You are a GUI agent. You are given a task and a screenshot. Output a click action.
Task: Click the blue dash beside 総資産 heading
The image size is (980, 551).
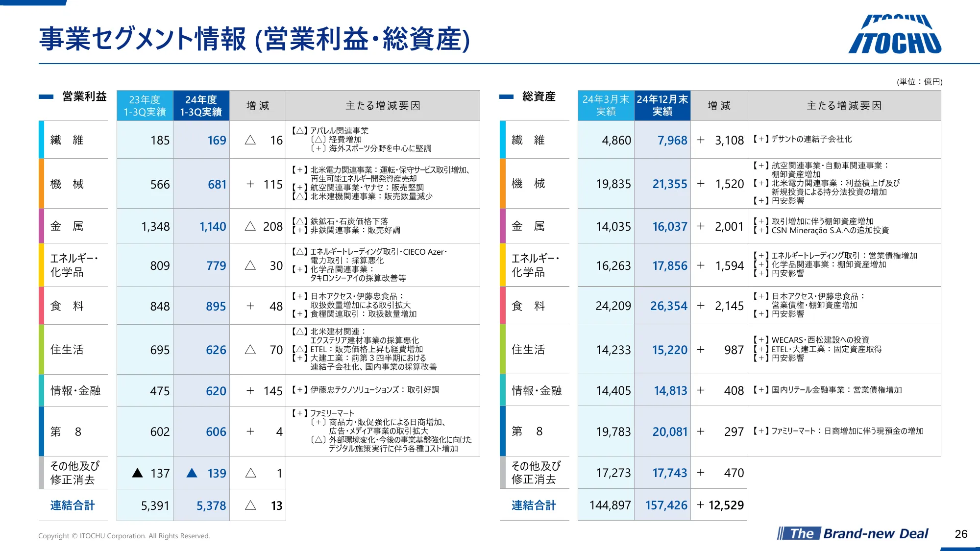point(506,97)
